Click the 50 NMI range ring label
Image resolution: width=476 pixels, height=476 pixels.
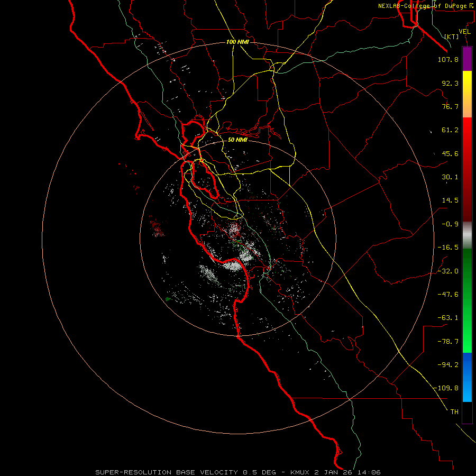[x=237, y=140]
